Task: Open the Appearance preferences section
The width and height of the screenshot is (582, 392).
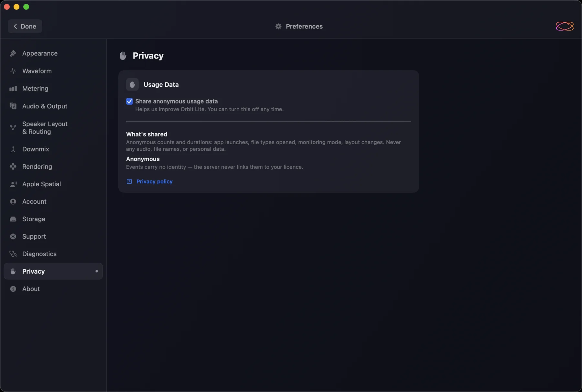Action: coord(53,53)
